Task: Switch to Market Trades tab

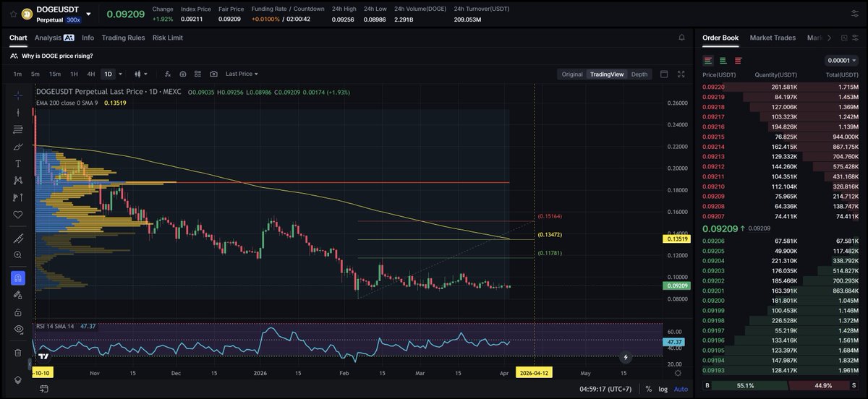Action: tap(773, 38)
